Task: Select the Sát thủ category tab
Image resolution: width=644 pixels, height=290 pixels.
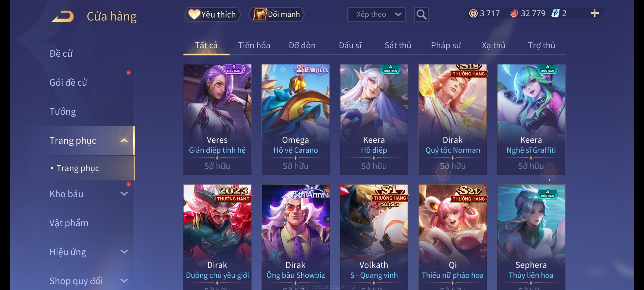Action: (398, 45)
